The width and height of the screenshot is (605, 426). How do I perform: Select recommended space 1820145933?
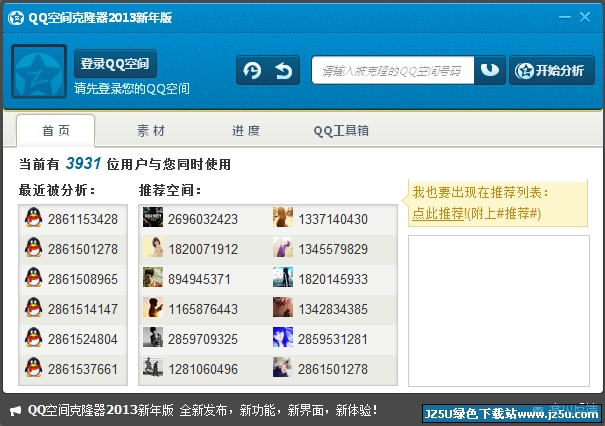pos(333,279)
